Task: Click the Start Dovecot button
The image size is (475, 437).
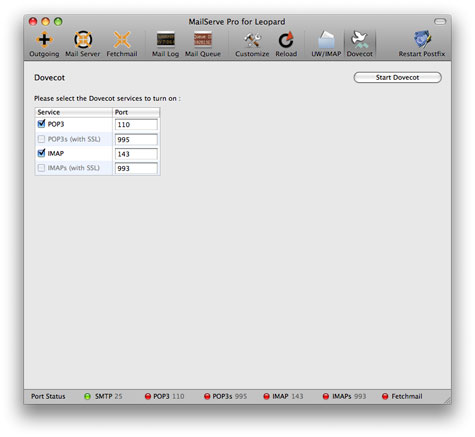Action: pyautogui.click(x=397, y=77)
